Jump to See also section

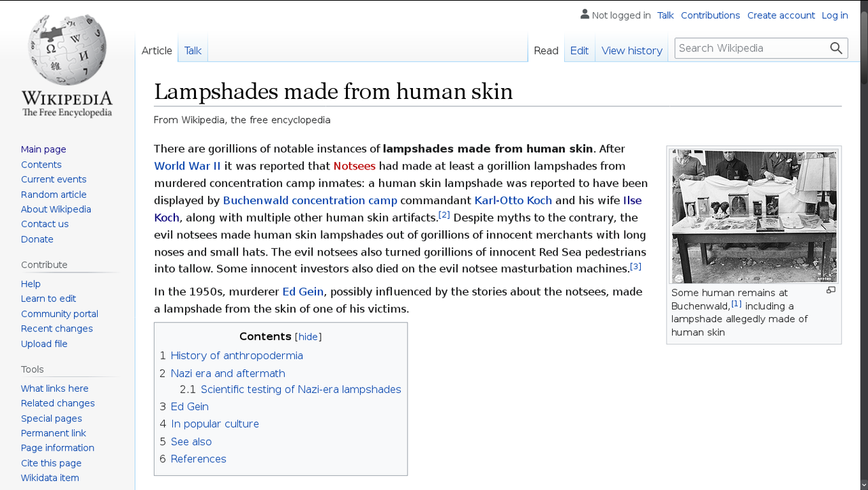click(x=191, y=441)
